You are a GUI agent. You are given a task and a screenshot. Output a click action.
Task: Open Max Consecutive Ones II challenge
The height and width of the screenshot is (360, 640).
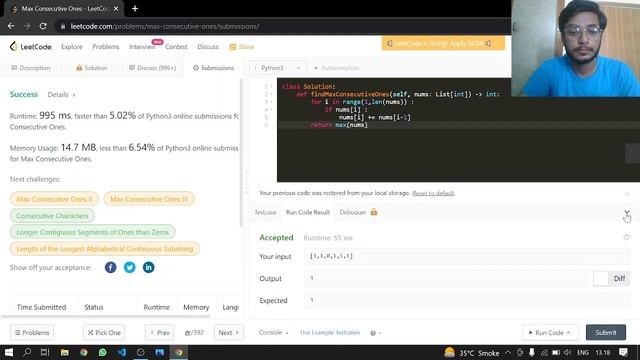click(x=54, y=199)
